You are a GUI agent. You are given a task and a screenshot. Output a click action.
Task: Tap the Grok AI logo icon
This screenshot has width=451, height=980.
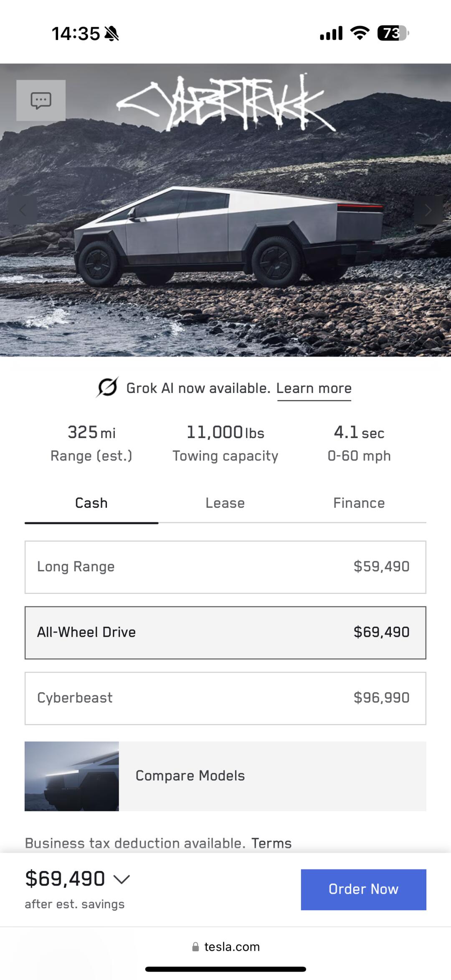tap(107, 387)
